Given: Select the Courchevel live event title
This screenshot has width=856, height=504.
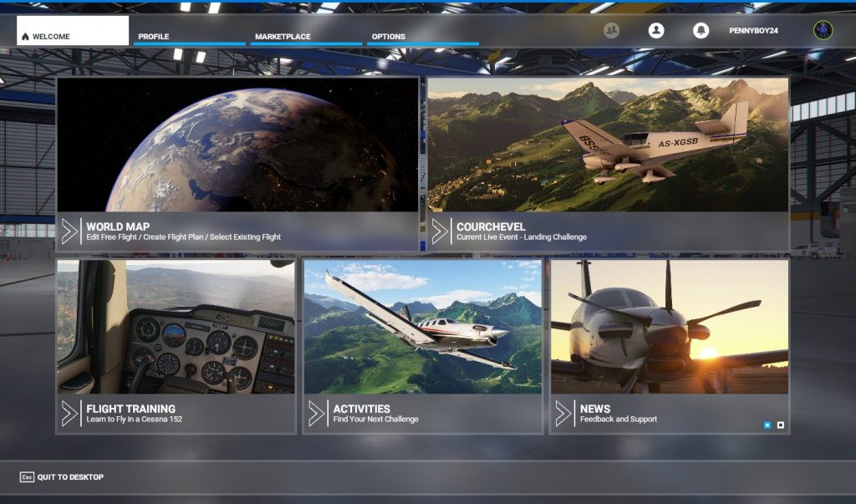Looking at the screenshot, I should [x=491, y=226].
